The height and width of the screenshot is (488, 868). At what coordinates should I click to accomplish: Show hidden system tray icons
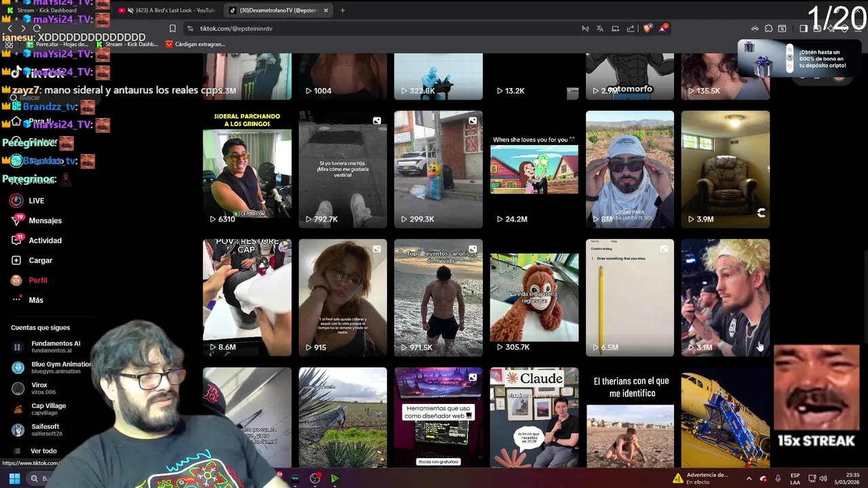click(749, 479)
